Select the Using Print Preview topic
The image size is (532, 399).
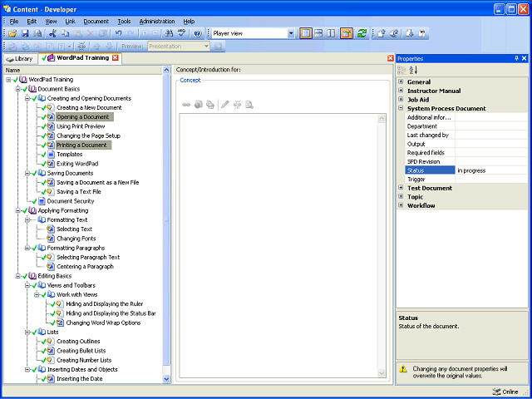coord(81,126)
